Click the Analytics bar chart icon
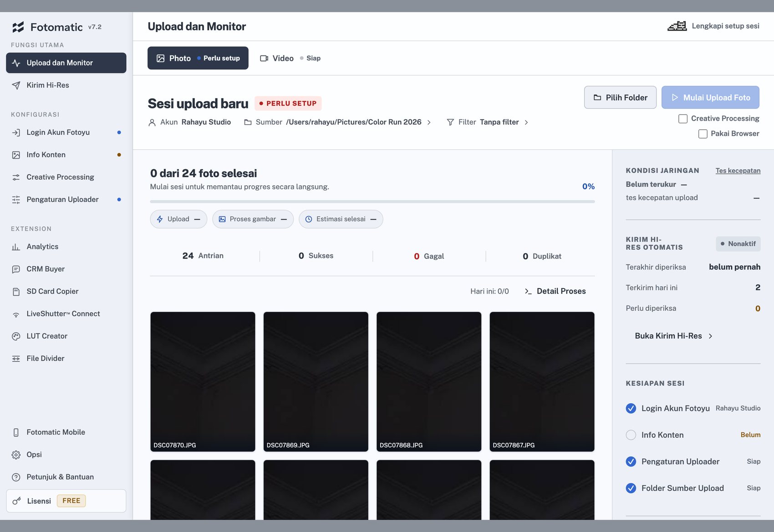Viewport: 774px width, 532px height. coord(16,247)
